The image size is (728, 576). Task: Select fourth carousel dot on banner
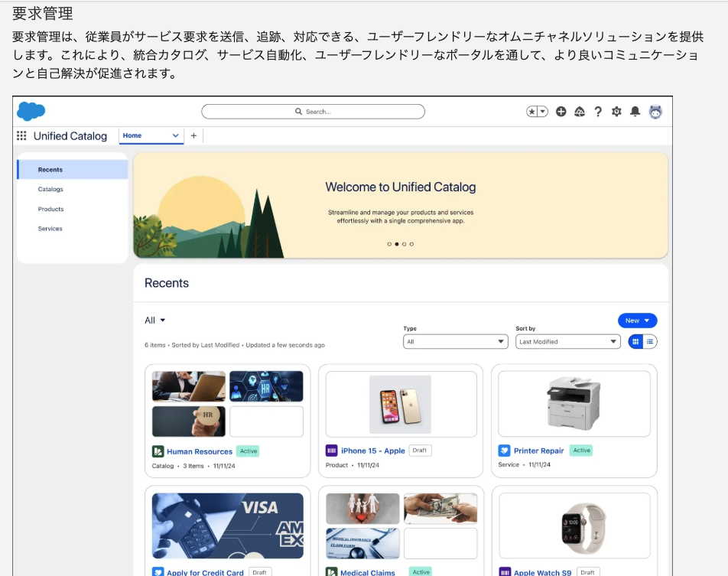(411, 244)
